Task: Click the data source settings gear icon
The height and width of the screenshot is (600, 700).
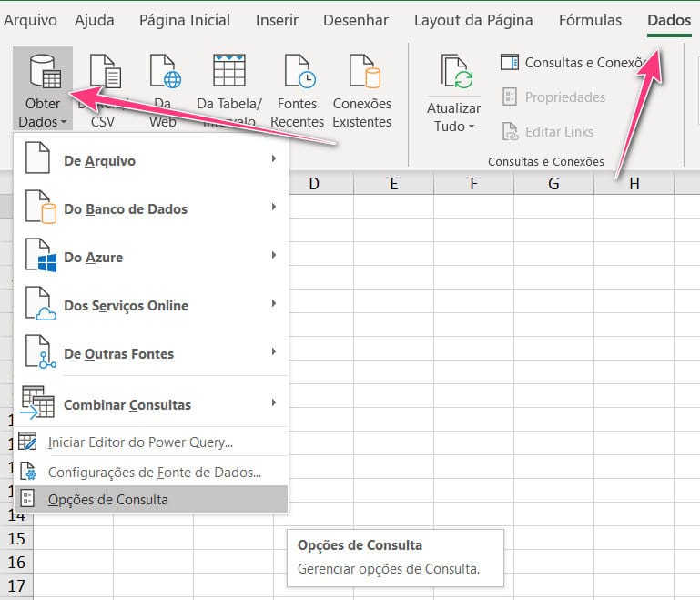Action: pyautogui.click(x=27, y=472)
